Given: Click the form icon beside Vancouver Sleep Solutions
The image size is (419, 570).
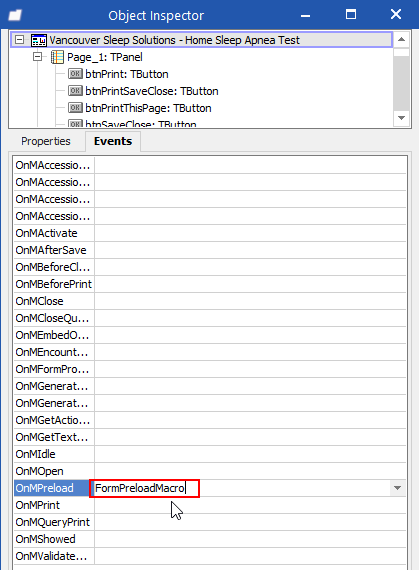Looking at the screenshot, I should coord(39,40).
